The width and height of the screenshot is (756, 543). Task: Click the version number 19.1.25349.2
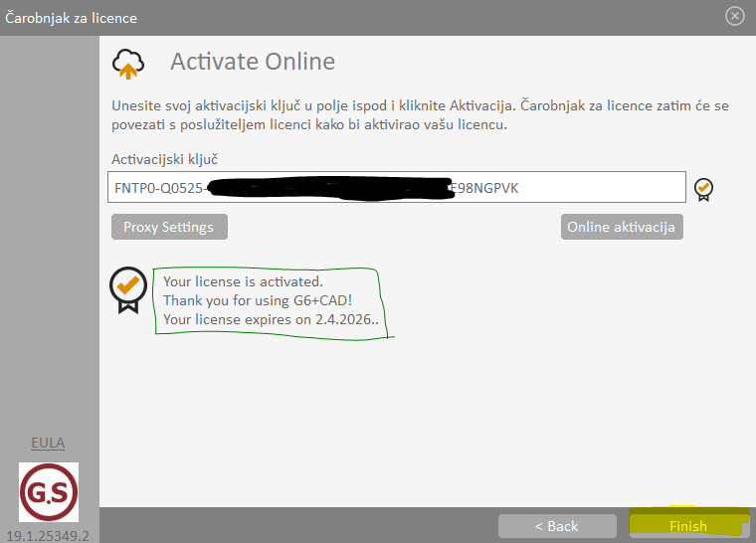[49, 535]
